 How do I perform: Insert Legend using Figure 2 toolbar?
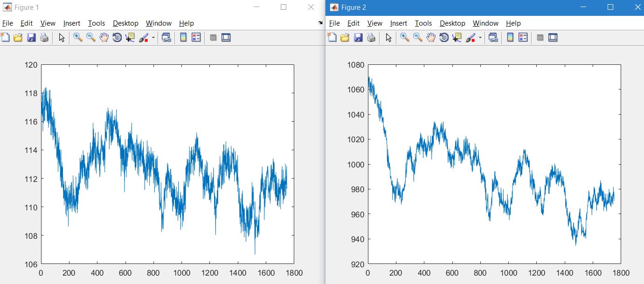[523, 38]
